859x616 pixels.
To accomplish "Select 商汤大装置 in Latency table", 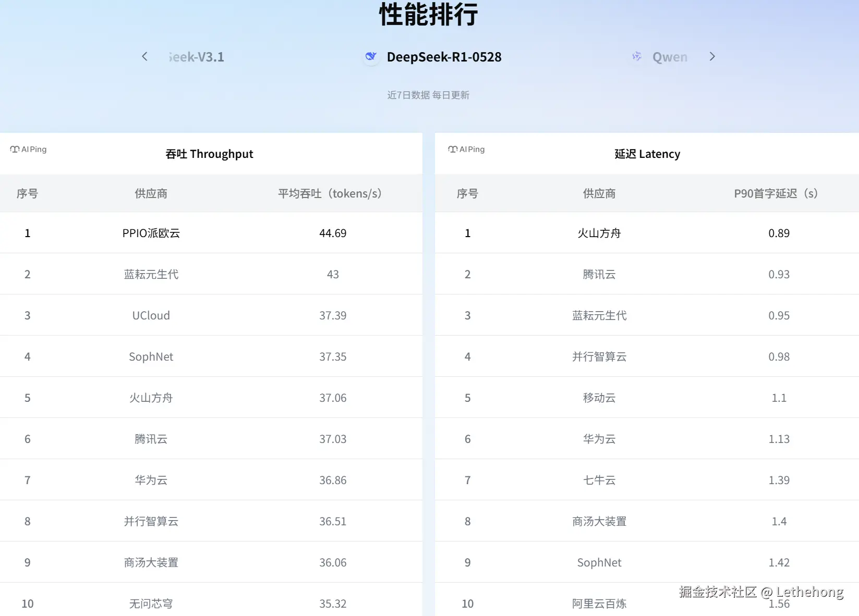I will click(x=599, y=521).
